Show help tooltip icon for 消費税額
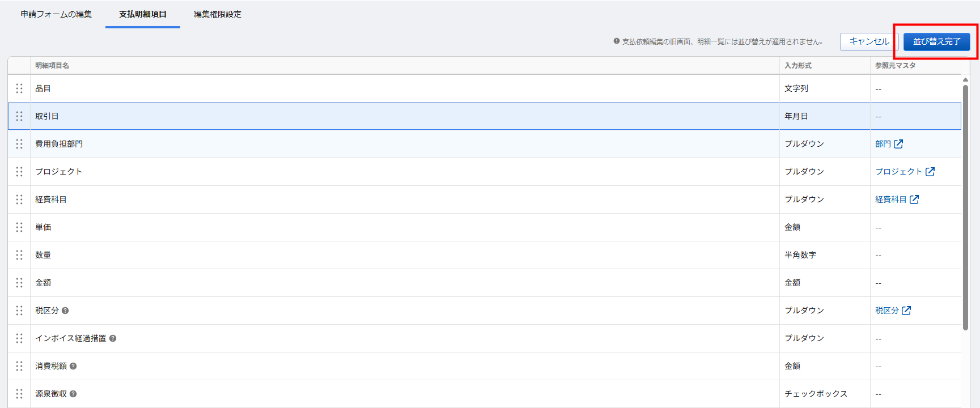Viewport: 980px width, 408px height. 73,366
